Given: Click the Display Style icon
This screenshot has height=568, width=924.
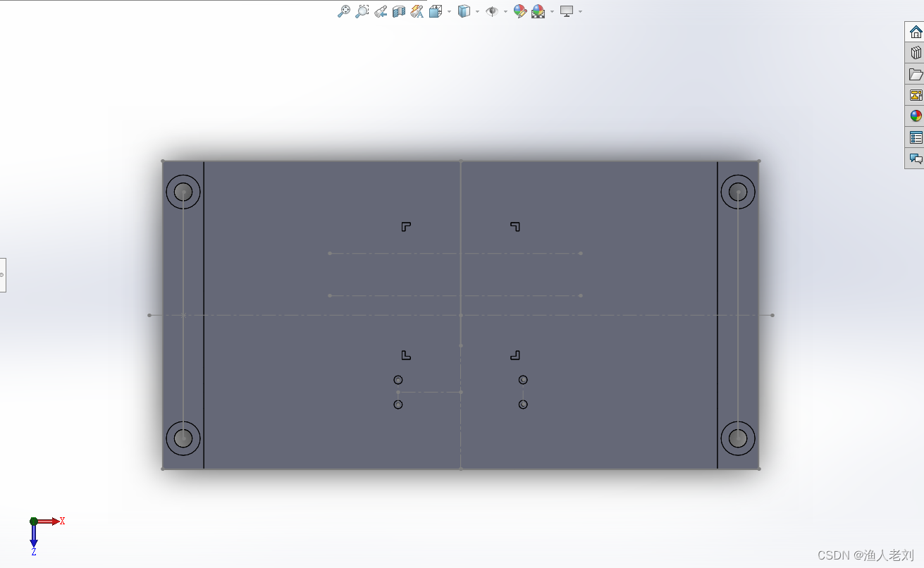Looking at the screenshot, I should pyautogui.click(x=464, y=11).
